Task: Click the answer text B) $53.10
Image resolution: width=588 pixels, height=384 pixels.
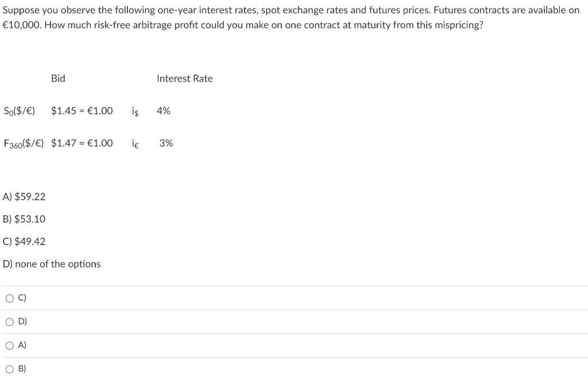Action: tap(24, 219)
